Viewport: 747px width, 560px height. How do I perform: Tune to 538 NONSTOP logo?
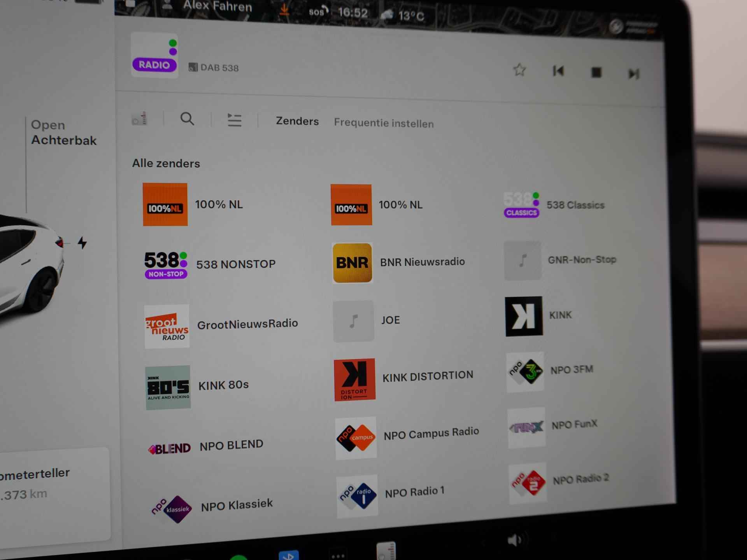click(166, 265)
